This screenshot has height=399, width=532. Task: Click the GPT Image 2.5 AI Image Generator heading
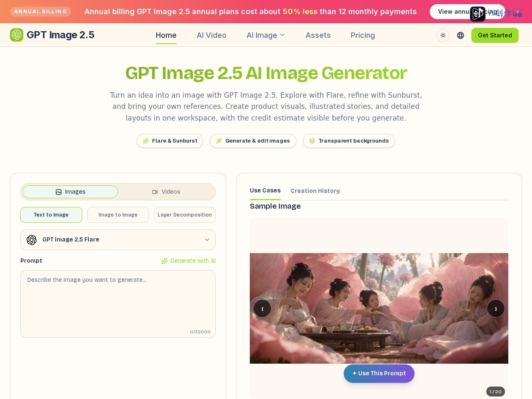(266, 73)
